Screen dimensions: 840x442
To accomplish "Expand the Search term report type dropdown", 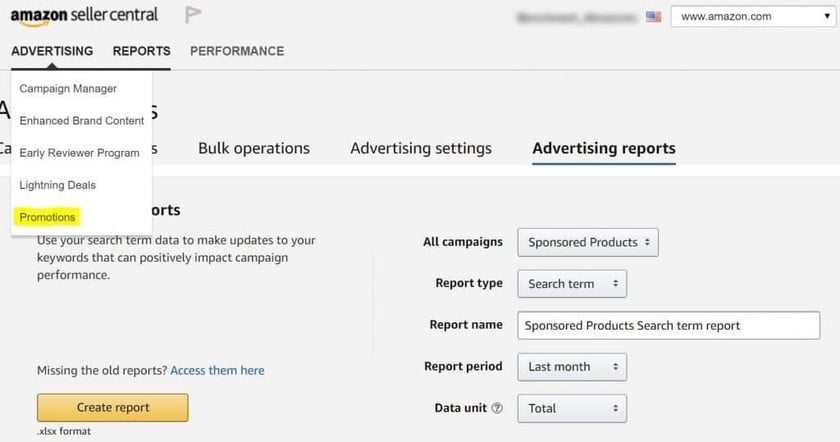I will (x=572, y=284).
